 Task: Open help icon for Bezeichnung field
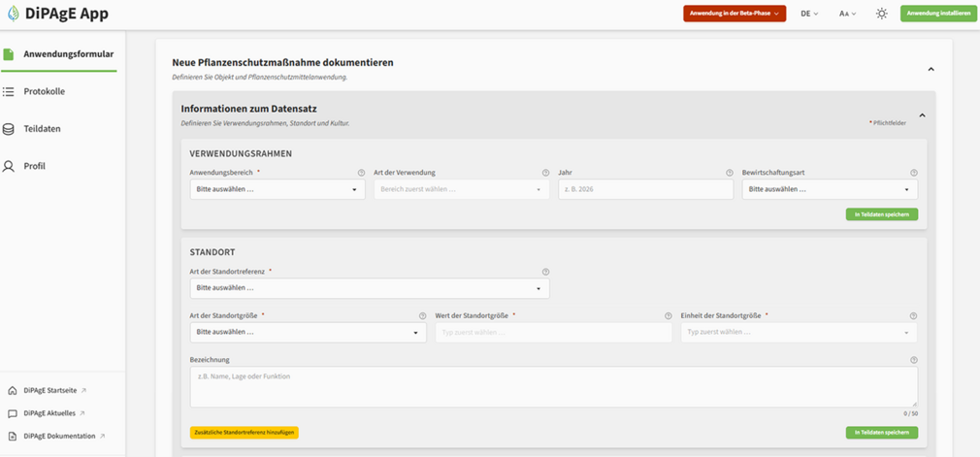coord(914,360)
